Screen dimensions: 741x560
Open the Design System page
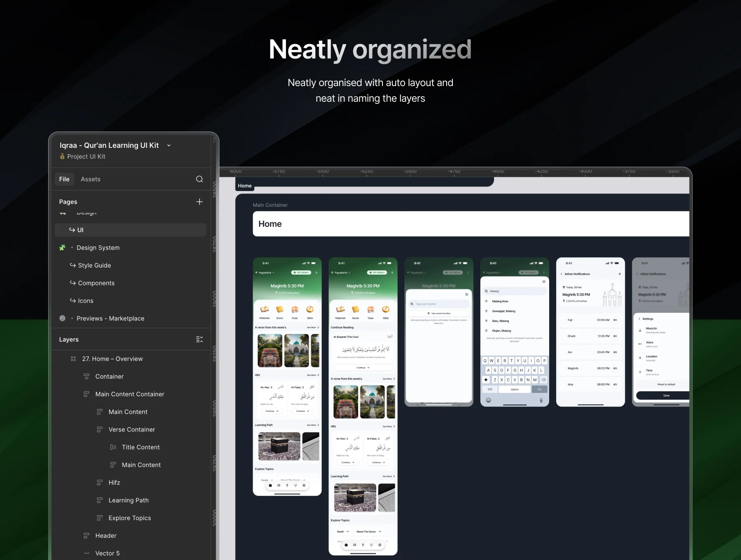click(x=98, y=247)
